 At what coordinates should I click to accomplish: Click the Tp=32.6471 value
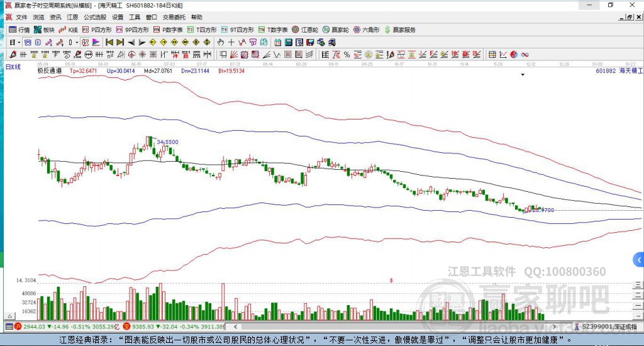point(84,71)
